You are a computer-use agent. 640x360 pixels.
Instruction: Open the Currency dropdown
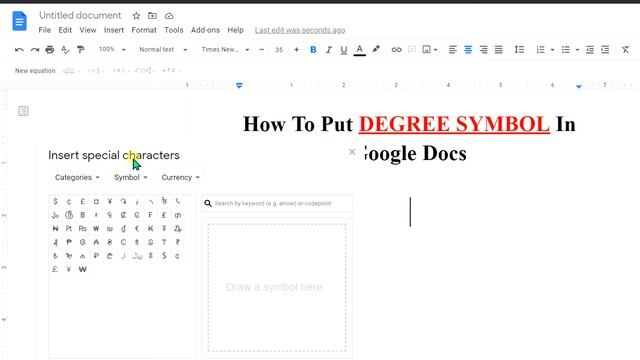[180, 177]
